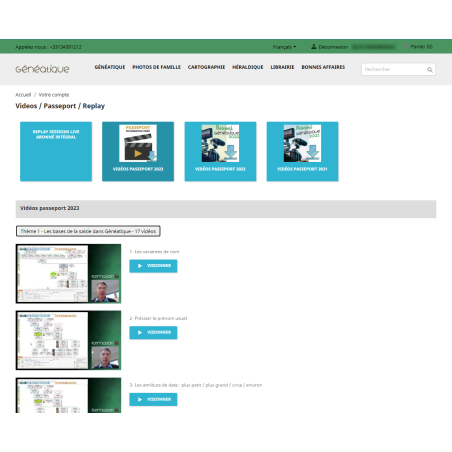This screenshot has height=452, width=452.
Task: Open Vidéos Passeport 2022 camera tile
Action: (x=220, y=151)
